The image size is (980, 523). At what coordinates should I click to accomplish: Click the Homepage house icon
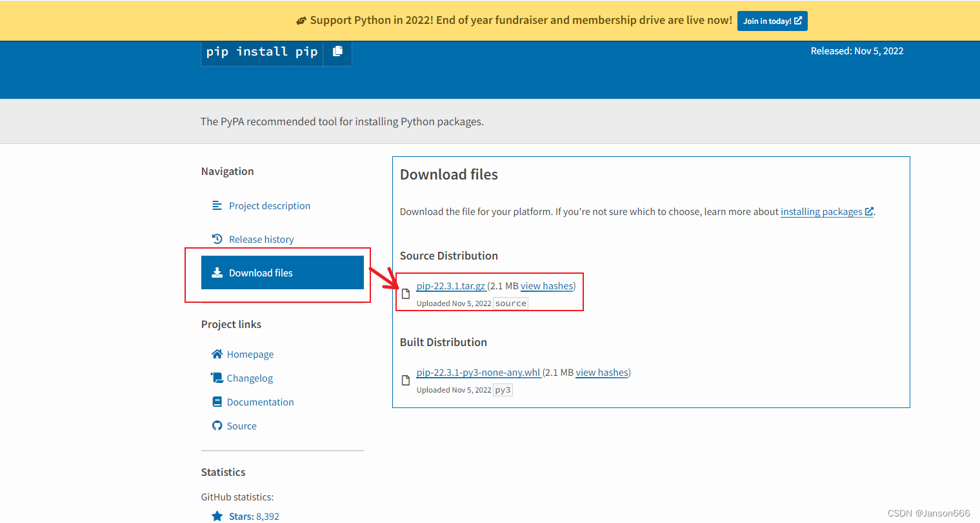217,354
